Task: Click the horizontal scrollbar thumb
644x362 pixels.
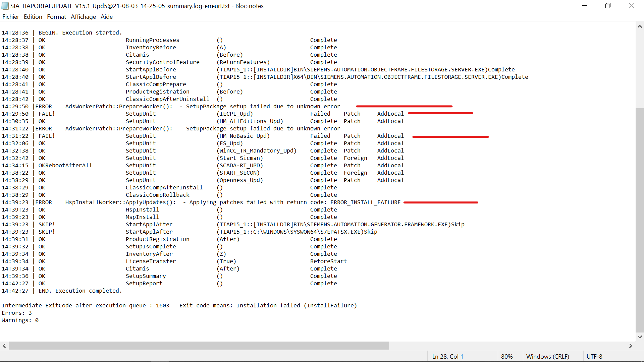Action: click(x=199, y=346)
